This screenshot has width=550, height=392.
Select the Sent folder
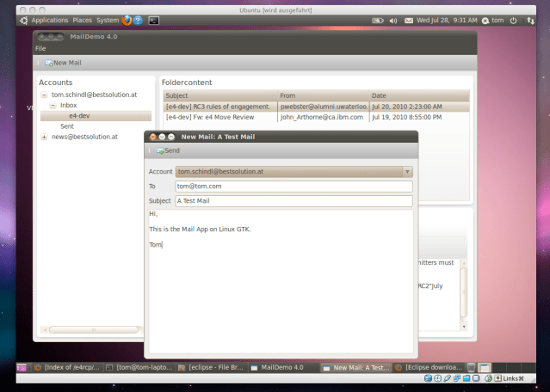tap(66, 126)
